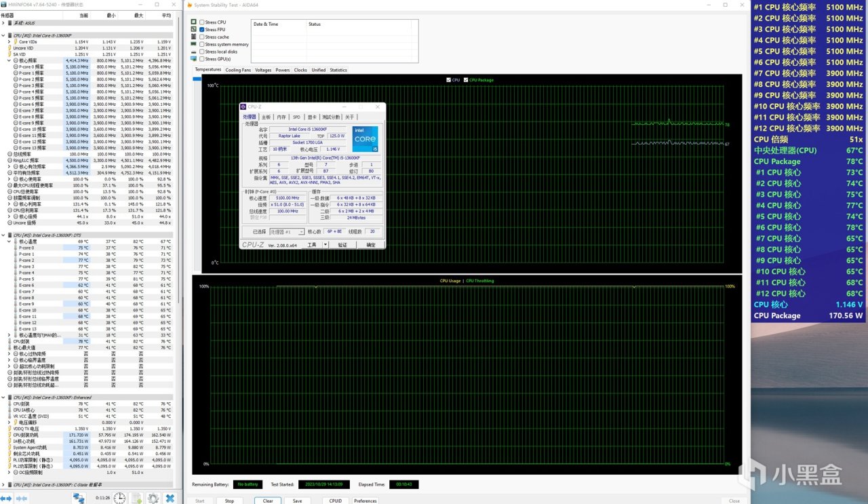The image size is (868, 504).
Task: Expand the Core VIDs row
Action: [x=9, y=41]
